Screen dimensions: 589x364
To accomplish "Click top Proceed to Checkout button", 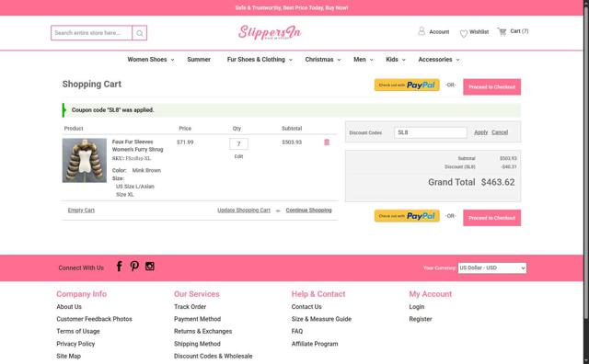I will 491,86.
